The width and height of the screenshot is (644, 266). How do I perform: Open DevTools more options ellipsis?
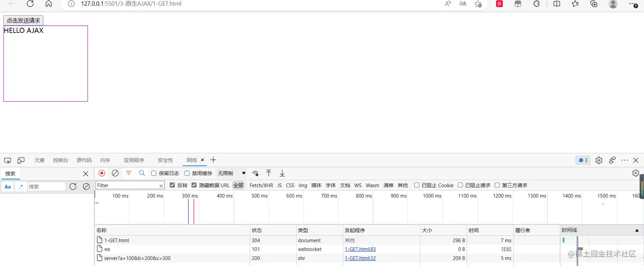click(625, 160)
